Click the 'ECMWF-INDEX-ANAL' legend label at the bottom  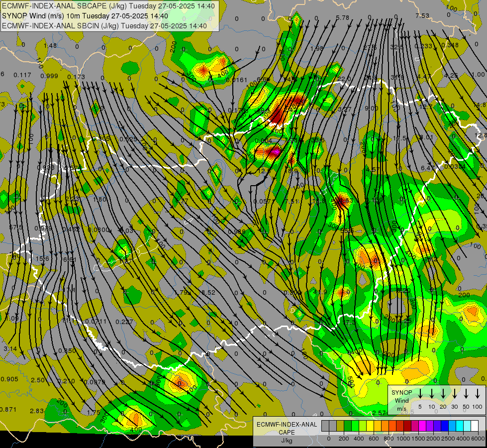tap(287, 425)
